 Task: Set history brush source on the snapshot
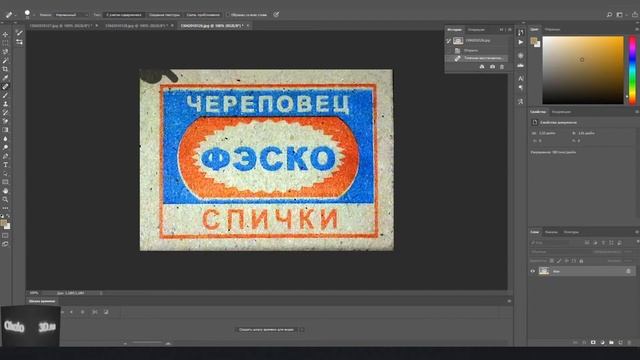tap(449, 41)
